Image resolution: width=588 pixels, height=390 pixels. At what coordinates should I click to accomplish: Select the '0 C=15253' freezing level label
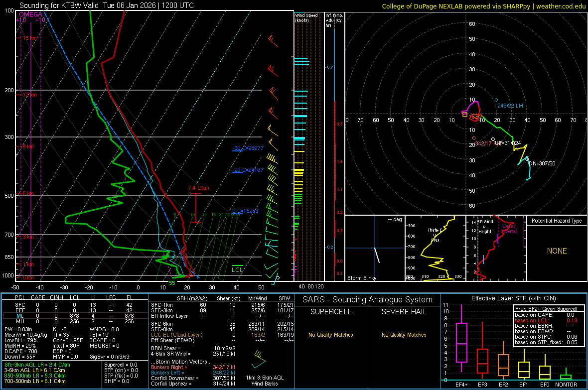tap(246, 211)
